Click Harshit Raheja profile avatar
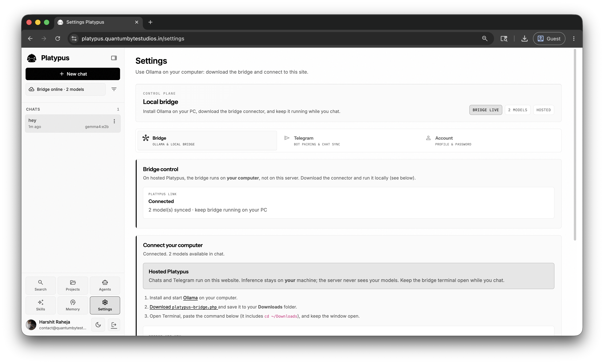This screenshot has height=364, width=604. tap(31, 325)
